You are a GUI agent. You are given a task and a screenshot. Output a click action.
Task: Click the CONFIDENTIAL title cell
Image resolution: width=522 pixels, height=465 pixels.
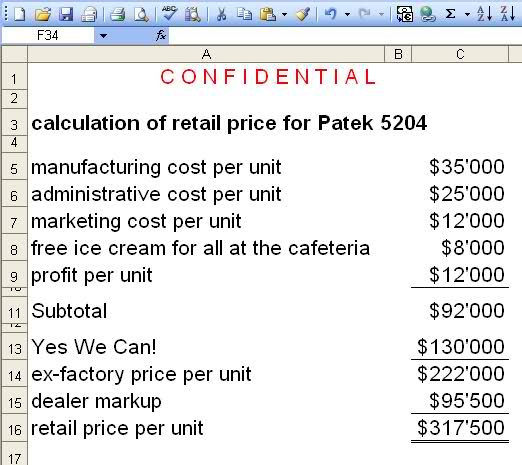click(x=268, y=76)
